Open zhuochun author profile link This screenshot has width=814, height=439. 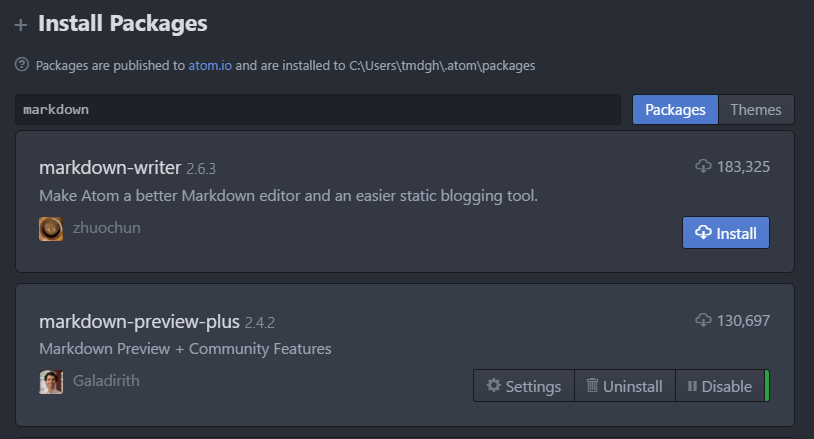pyautogui.click(x=106, y=228)
